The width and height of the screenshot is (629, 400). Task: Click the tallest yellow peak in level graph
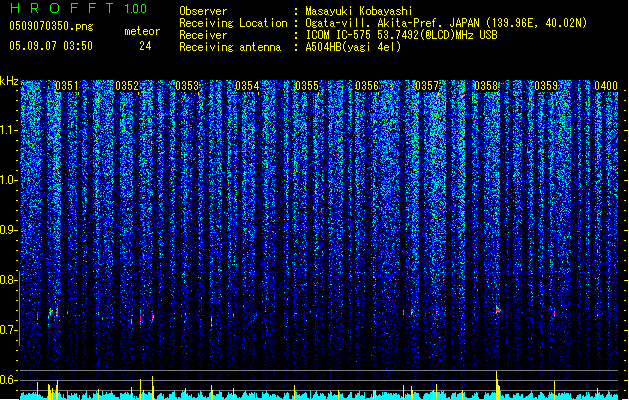(497, 384)
